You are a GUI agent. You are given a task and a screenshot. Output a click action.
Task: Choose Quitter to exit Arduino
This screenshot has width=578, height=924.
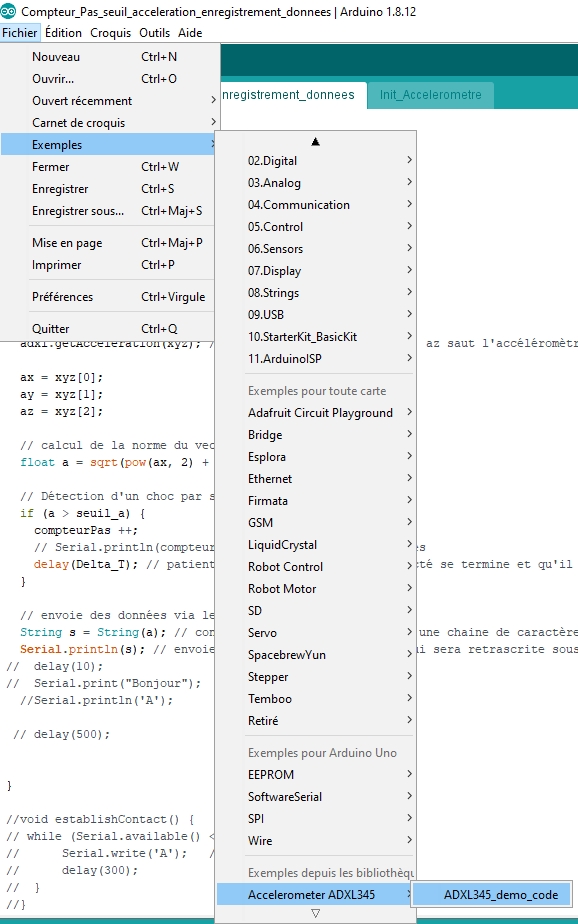(x=110, y=329)
